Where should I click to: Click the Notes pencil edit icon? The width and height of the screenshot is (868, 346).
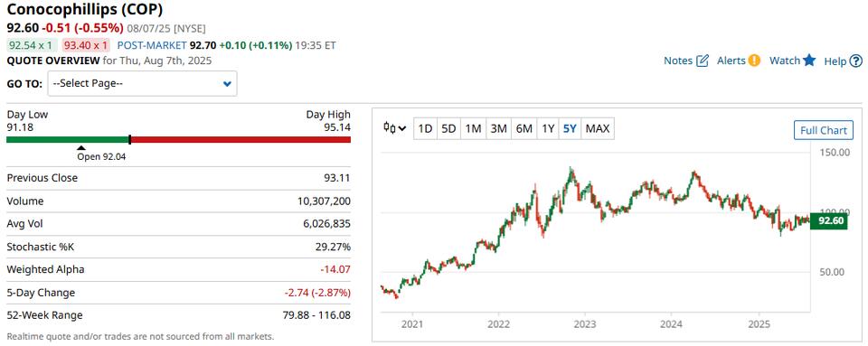702,61
